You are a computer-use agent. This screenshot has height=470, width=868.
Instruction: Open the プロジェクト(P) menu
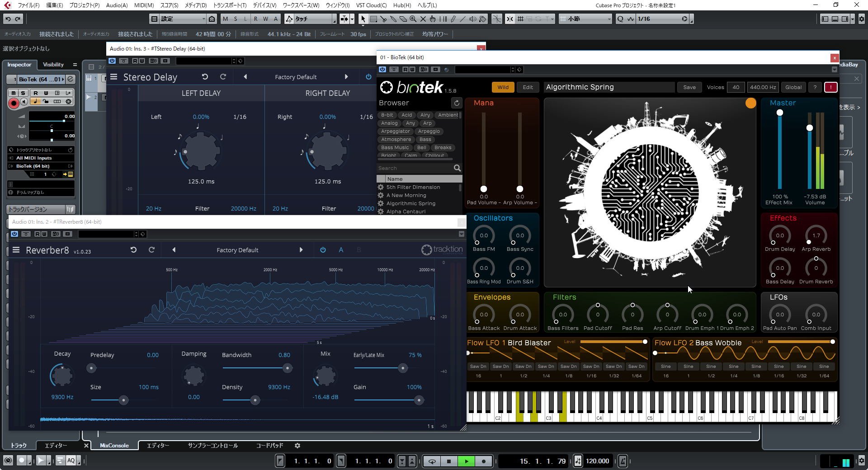click(x=85, y=5)
